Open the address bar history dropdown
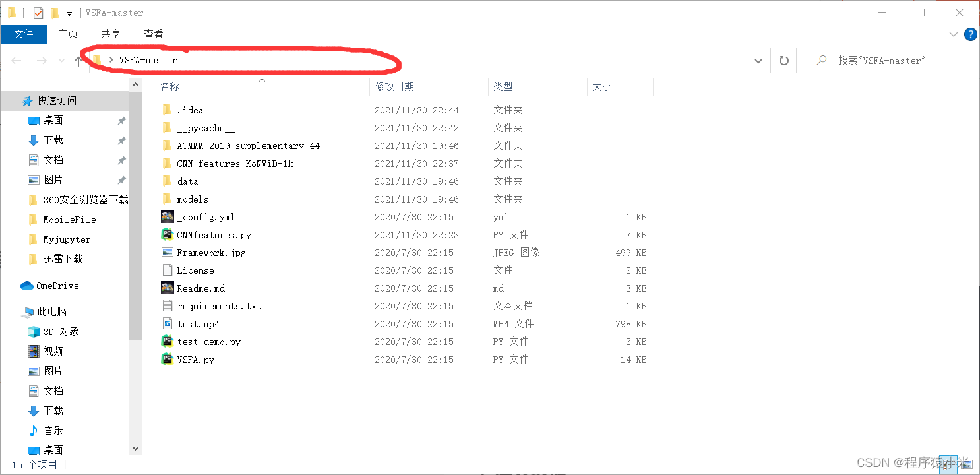The width and height of the screenshot is (980, 475). 758,61
